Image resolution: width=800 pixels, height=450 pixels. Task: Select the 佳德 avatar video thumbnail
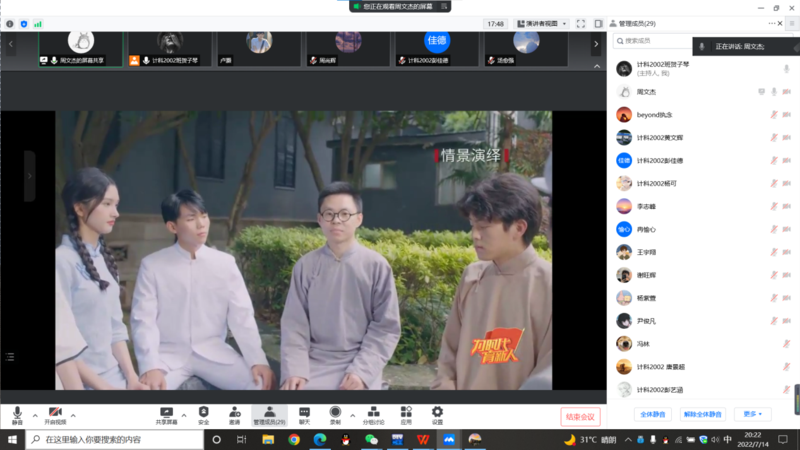click(x=437, y=49)
